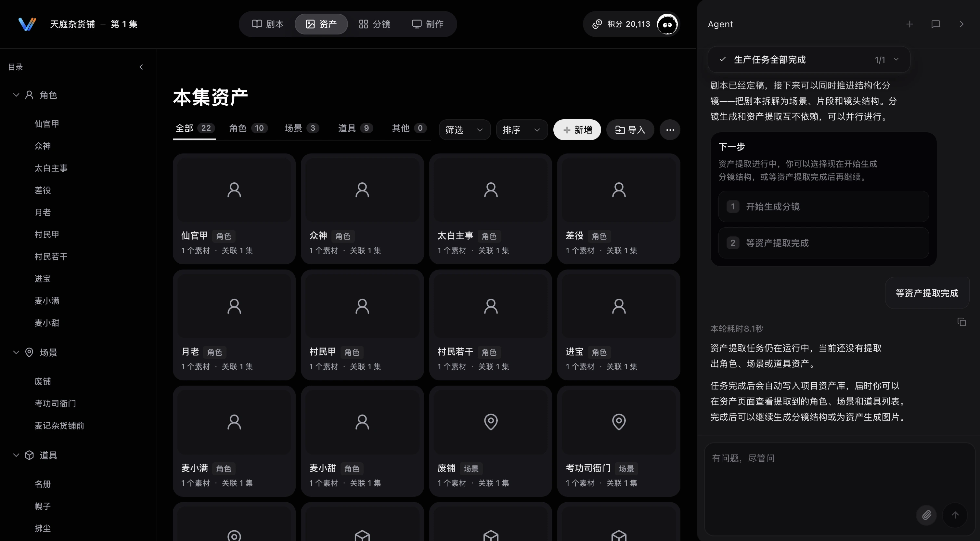Collapse the 角色 tree section
This screenshot has width=980, height=541.
pyautogui.click(x=16, y=95)
